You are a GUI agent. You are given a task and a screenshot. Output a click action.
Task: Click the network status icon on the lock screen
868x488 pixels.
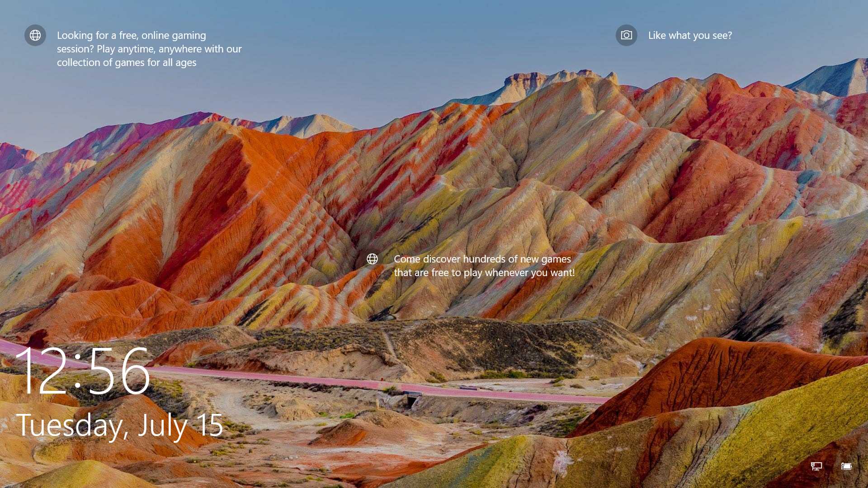(816, 466)
